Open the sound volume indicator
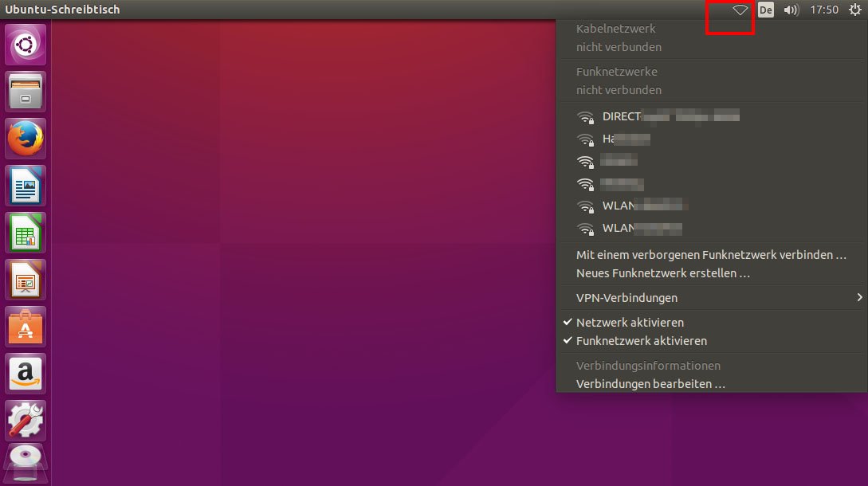Viewport: 868px width, 486px height. coord(791,10)
